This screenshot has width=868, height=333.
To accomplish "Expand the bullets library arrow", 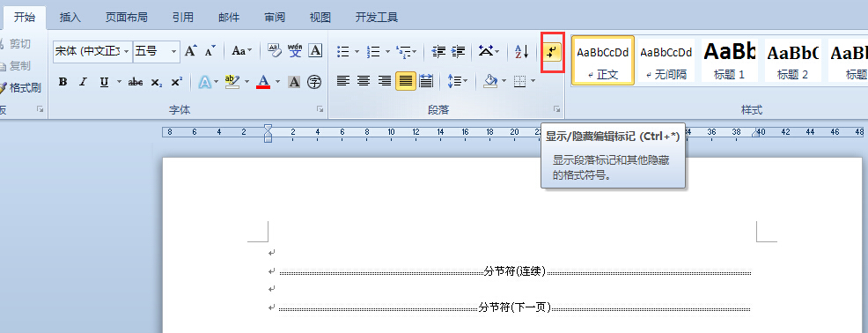I will tap(357, 51).
